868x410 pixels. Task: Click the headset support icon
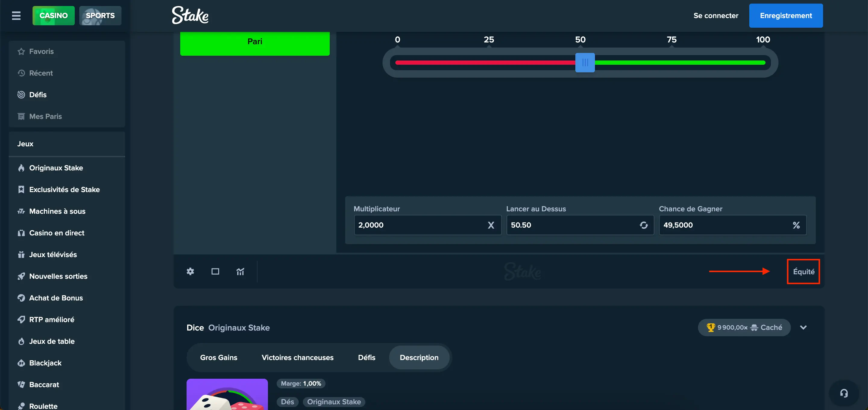[844, 393]
